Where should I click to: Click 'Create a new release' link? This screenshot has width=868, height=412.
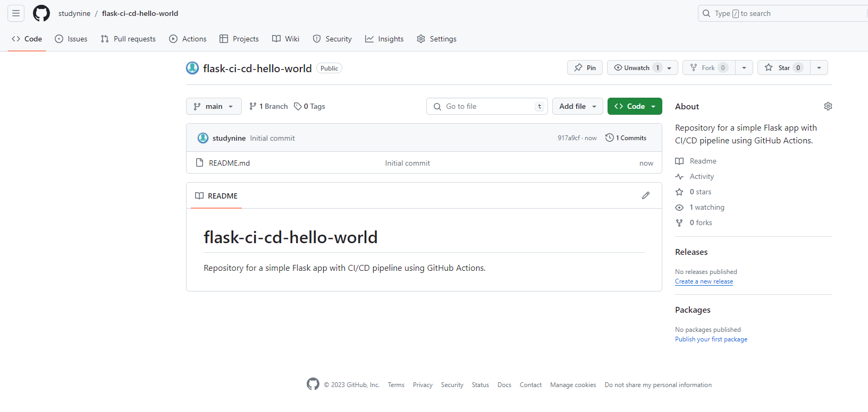(x=704, y=281)
